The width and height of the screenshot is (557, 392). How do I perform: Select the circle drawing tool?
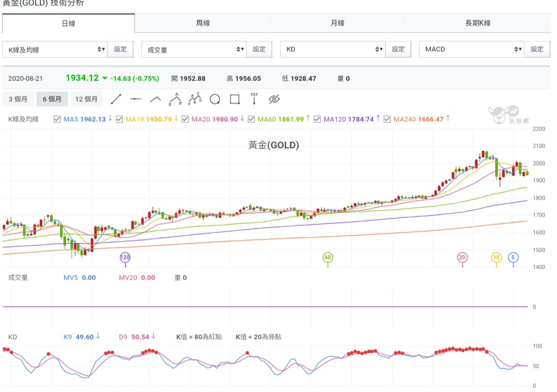pyautogui.click(x=215, y=99)
